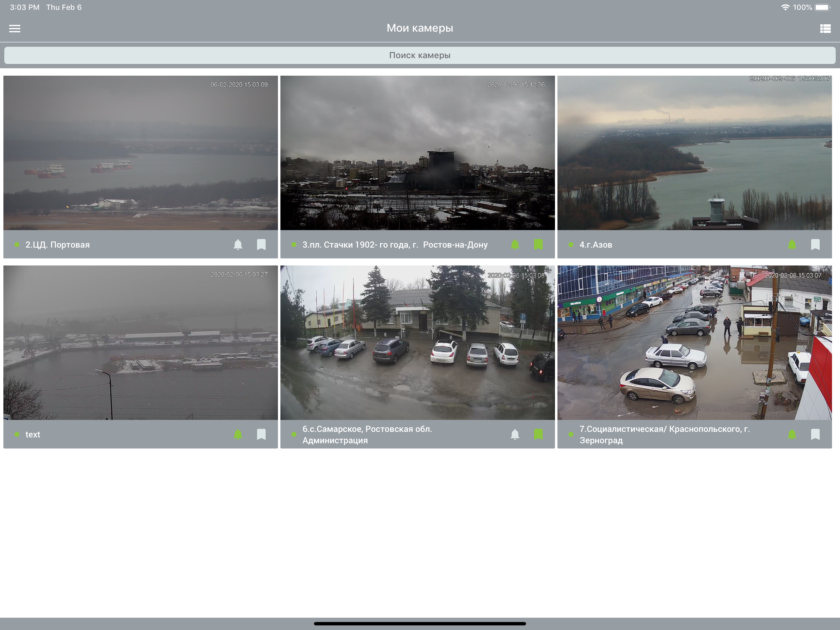Tap the green status dot of text camera
Image resolution: width=840 pixels, height=630 pixels.
17,434
